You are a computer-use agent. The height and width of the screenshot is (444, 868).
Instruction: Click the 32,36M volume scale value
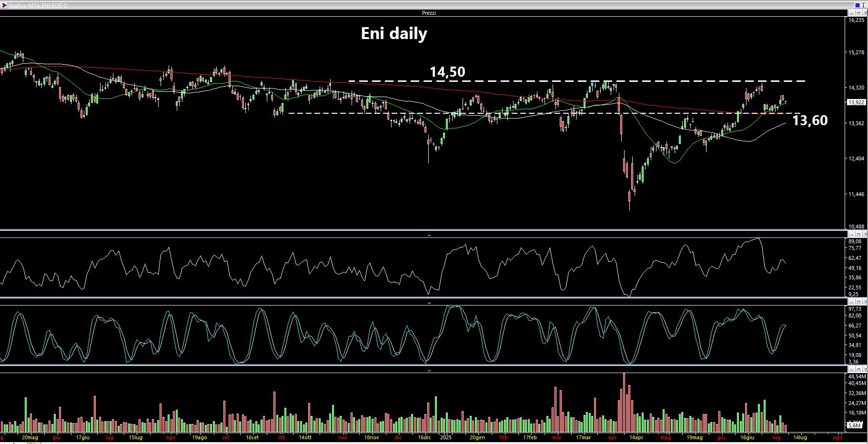pos(857,393)
